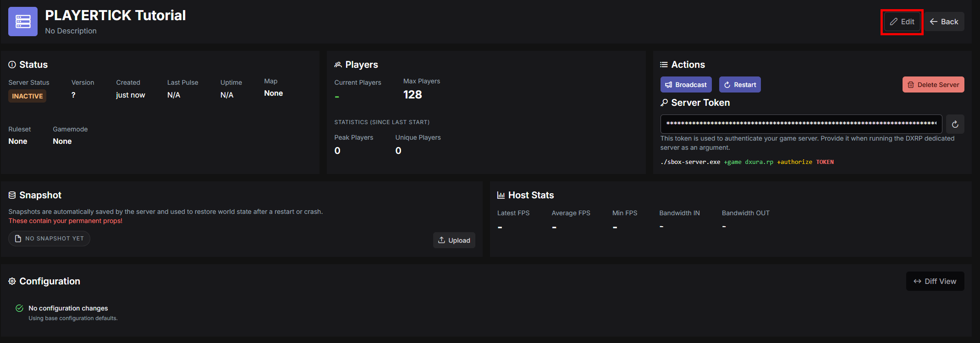This screenshot has width=980, height=343.
Task: Click the Status info icon
Action: click(x=11, y=65)
